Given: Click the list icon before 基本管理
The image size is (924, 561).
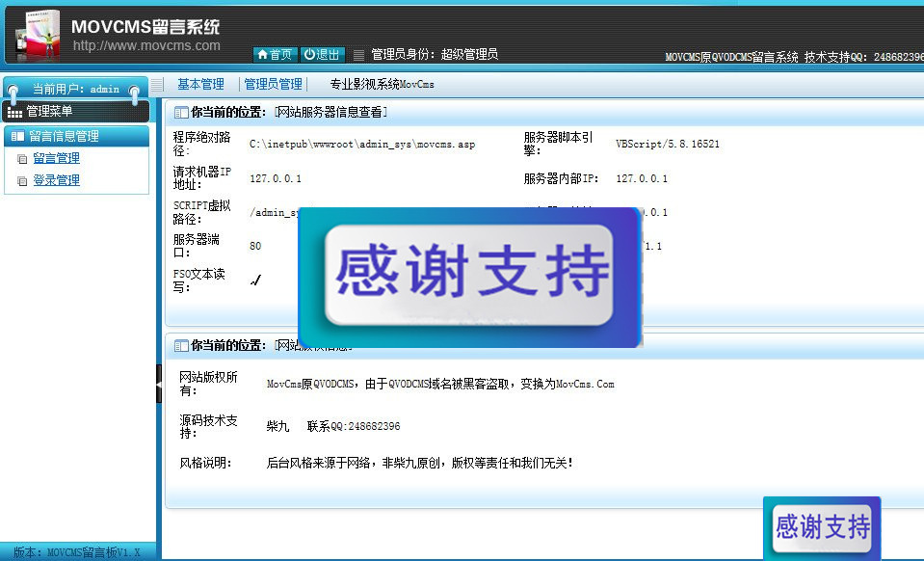Looking at the screenshot, I should coord(157,85).
